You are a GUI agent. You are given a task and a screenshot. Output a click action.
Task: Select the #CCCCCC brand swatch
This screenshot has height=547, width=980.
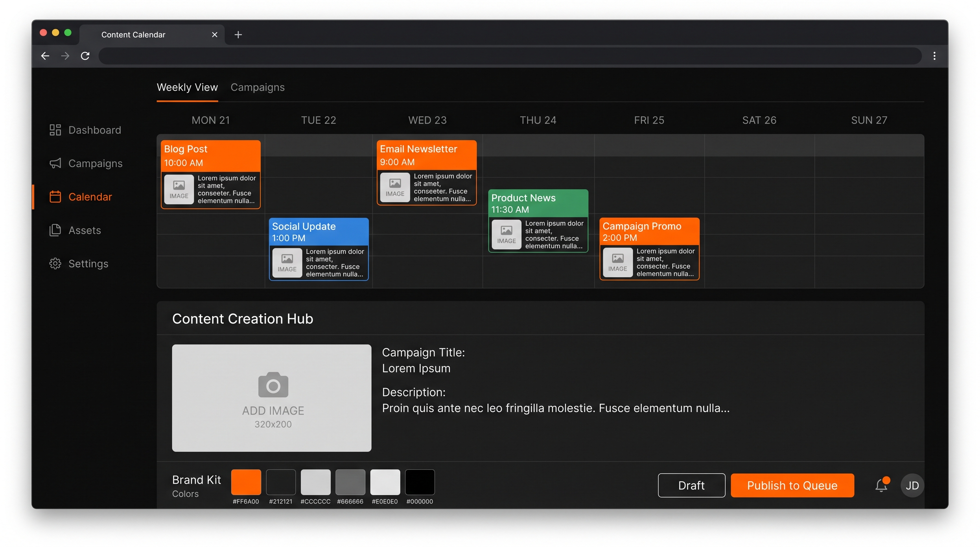[316, 482]
